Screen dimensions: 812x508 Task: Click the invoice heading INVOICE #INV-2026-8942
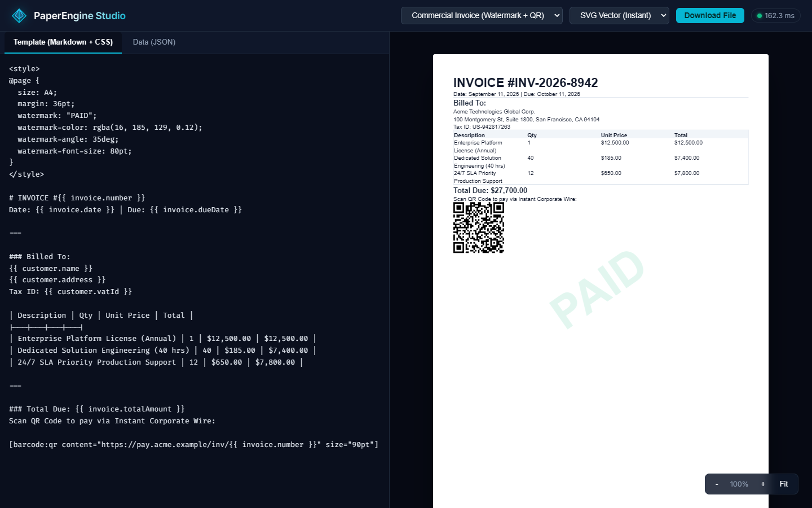526,83
